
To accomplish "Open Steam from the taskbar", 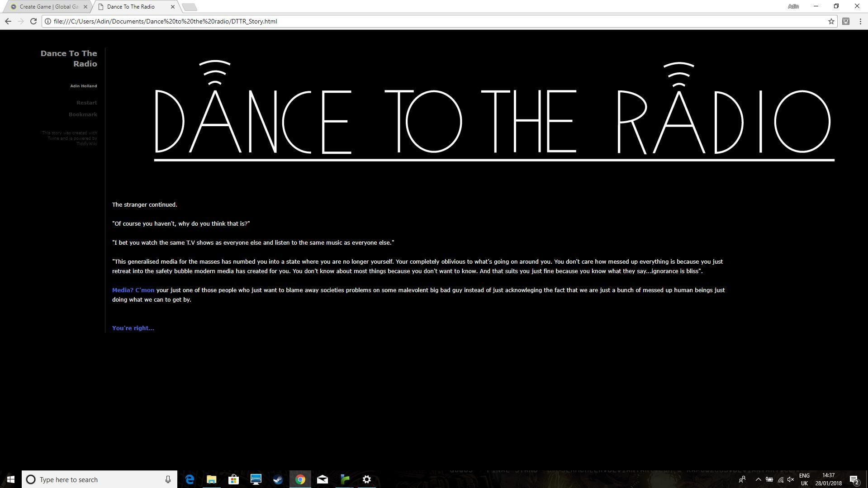I will point(278,479).
